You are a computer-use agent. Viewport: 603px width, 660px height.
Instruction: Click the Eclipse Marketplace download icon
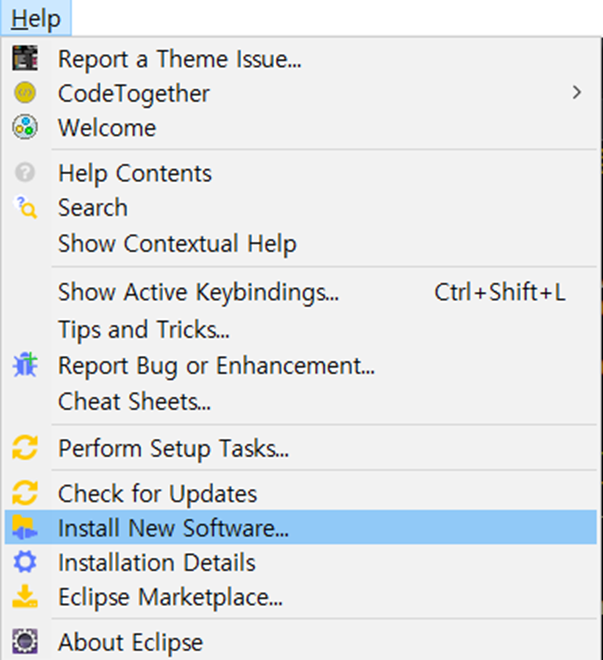coord(25,598)
